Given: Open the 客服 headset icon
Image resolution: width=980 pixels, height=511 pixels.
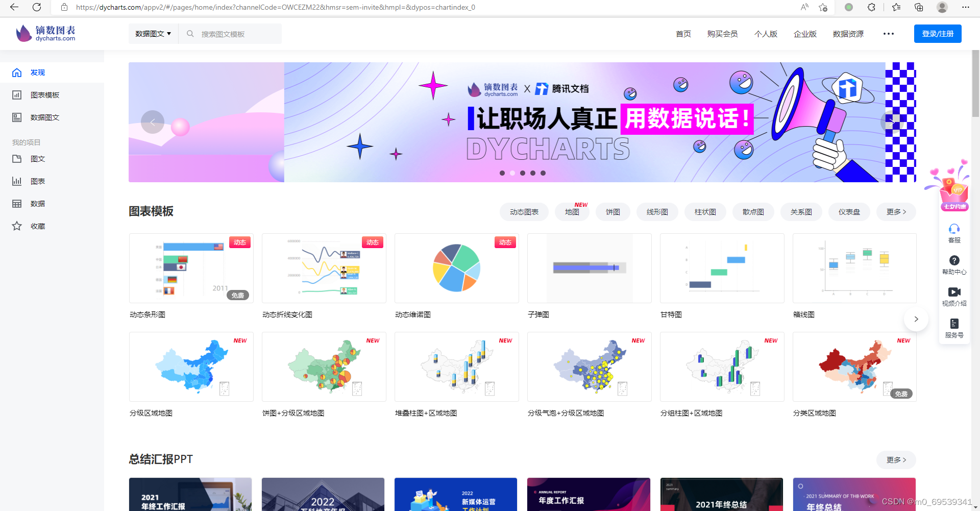Looking at the screenshot, I should point(954,228).
